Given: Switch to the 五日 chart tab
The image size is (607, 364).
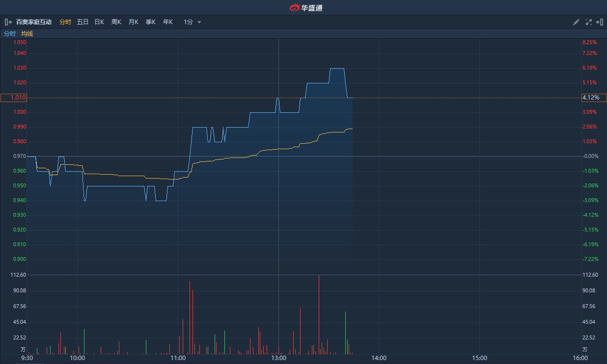Looking at the screenshot, I should click(83, 22).
